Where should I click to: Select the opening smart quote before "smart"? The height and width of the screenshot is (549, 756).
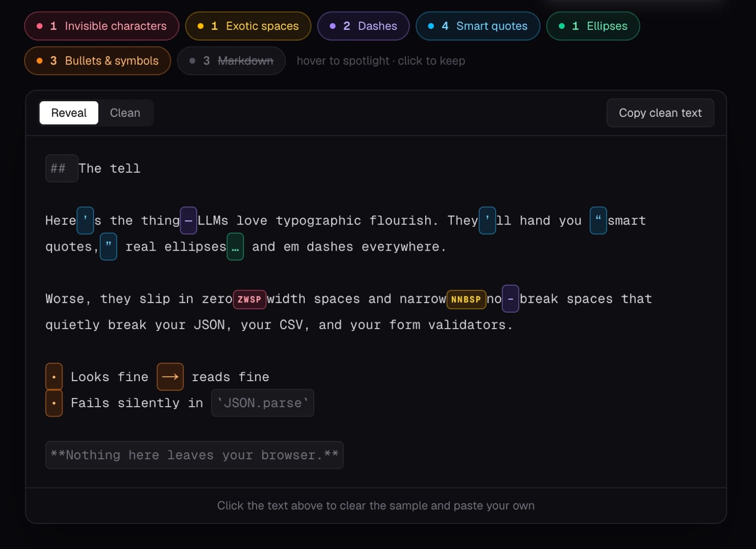pyautogui.click(x=598, y=220)
